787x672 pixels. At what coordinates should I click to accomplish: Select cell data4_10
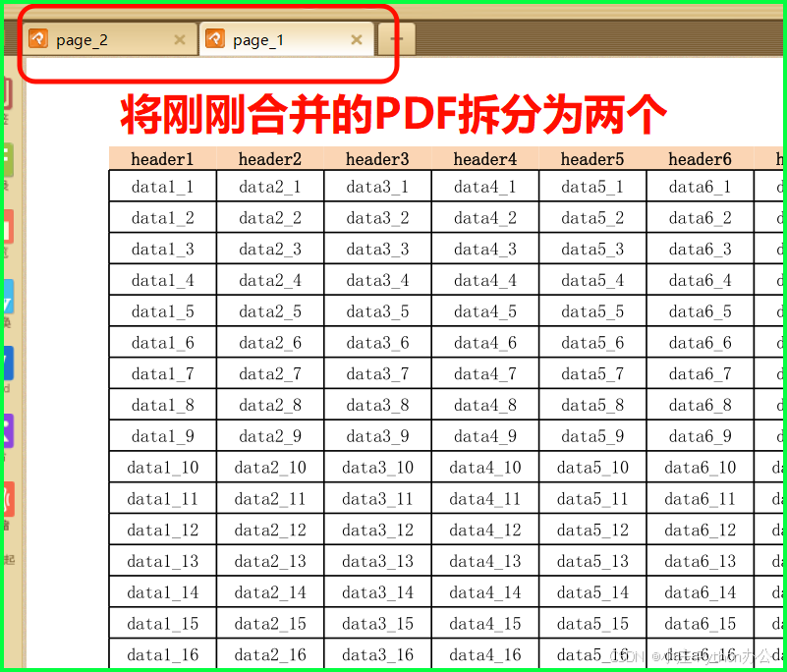point(484,468)
